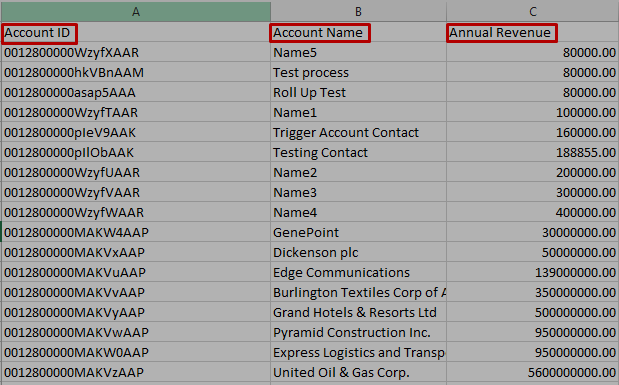Click the Pyramid Construction Inc. cell
The image size is (619, 385).
click(x=358, y=332)
